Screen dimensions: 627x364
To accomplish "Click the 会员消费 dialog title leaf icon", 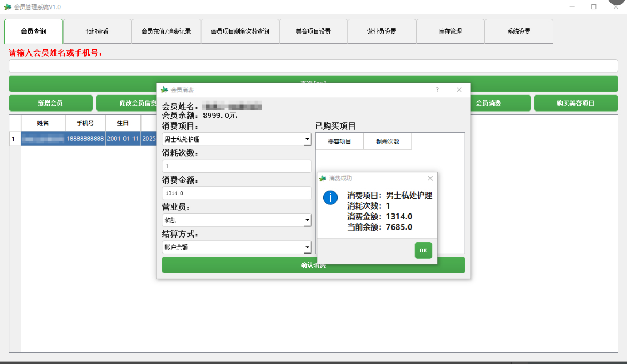I will pos(164,90).
